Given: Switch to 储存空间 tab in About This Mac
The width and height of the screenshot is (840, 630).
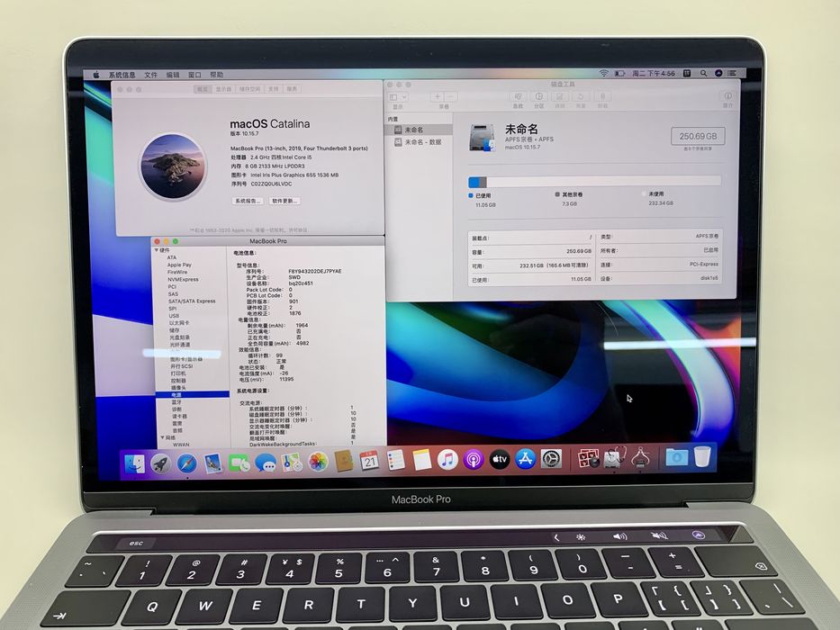Looking at the screenshot, I should point(249,89).
